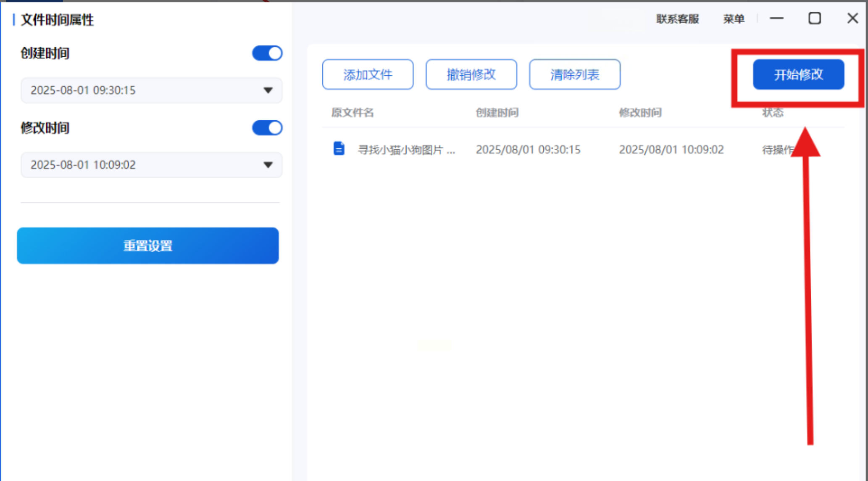This screenshot has height=481, width=868.
Task: Toggle the 创建时间 switch
Action: pyautogui.click(x=267, y=53)
